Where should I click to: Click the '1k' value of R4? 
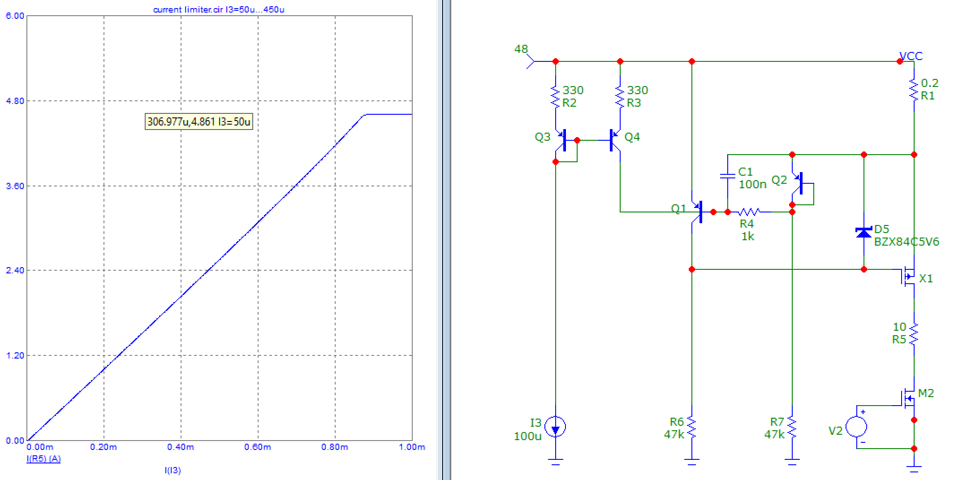click(x=747, y=236)
